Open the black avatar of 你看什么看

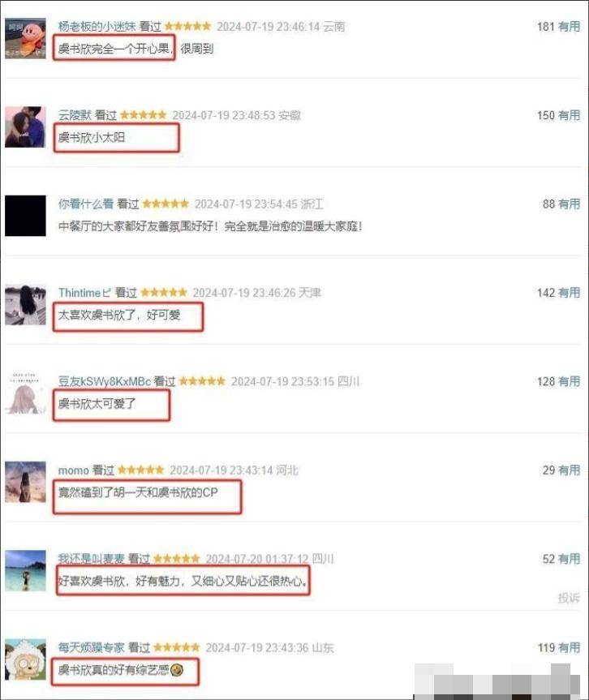[25, 216]
